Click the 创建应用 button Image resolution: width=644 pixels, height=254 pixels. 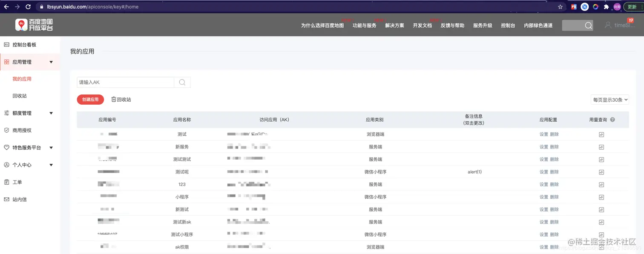90,99
